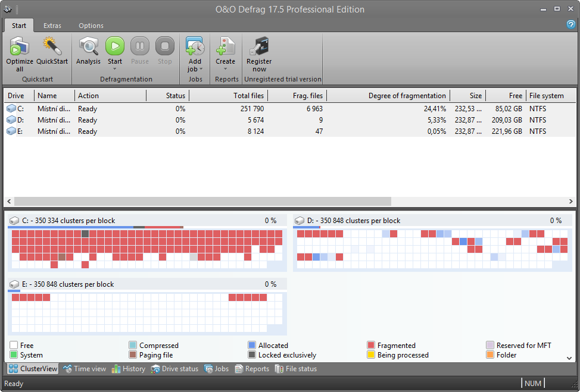The image size is (580, 392).
Task: Click the 24,41% fragmentation value for C:
Action: coord(435,109)
